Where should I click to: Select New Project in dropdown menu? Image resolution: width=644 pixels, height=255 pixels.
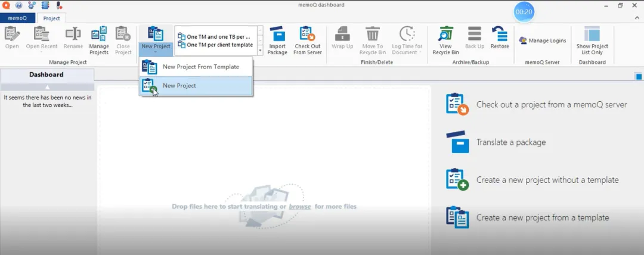pos(179,86)
